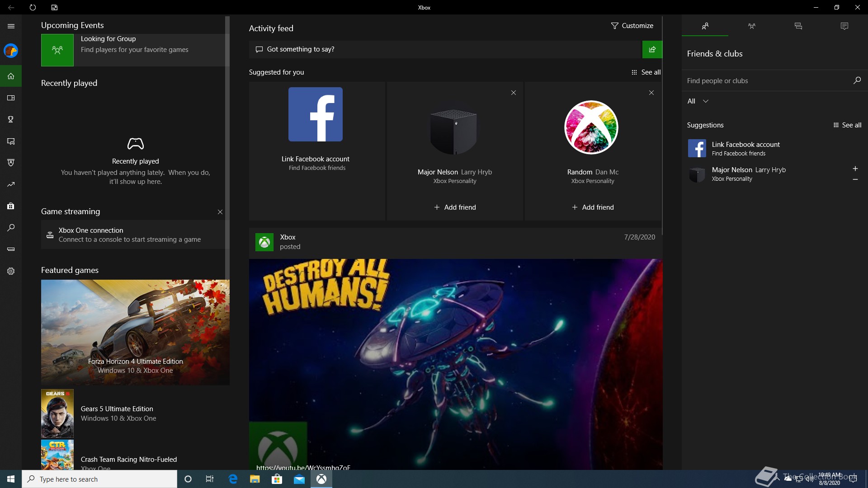Image resolution: width=868 pixels, height=488 pixels.
Task: Open the hamburger navigation menu
Action: pos(11,26)
